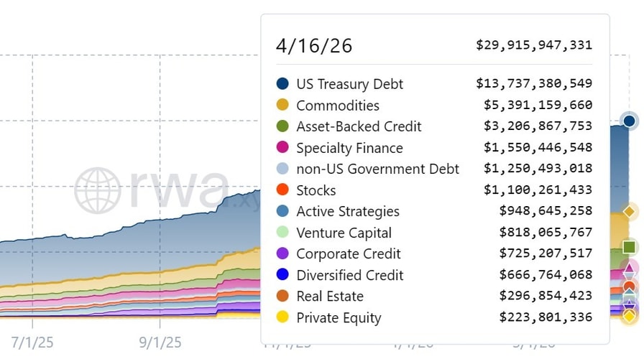This screenshot has width=644, height=359.
Task: Click the green square marker on chart edge
Action: (630, 248)
